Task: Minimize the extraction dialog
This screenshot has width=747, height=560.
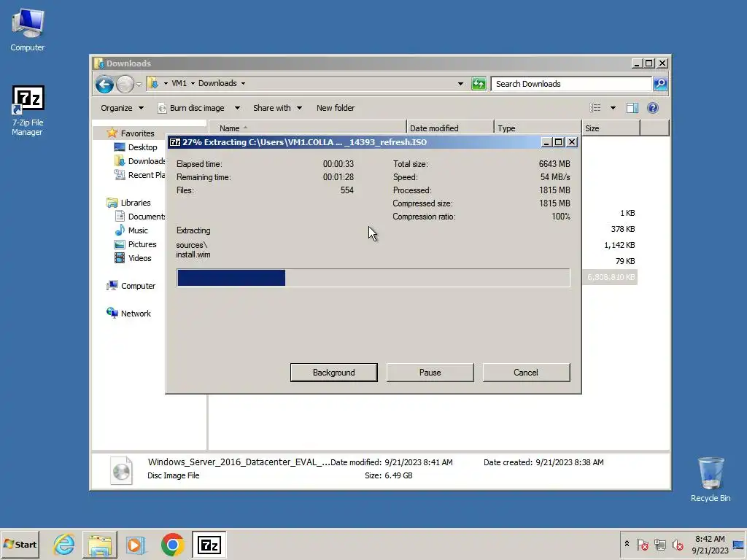Action: (x=546, y=142)
